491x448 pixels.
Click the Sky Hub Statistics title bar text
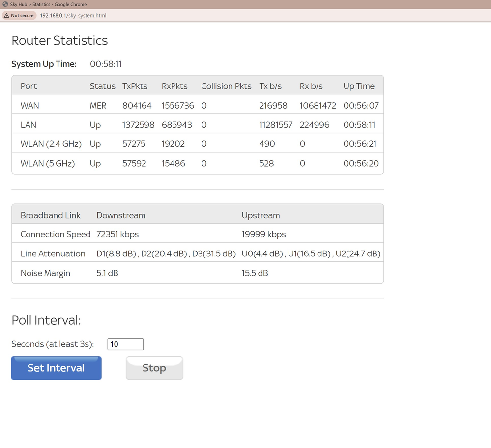pyautogui.click(x=48, y=4)
